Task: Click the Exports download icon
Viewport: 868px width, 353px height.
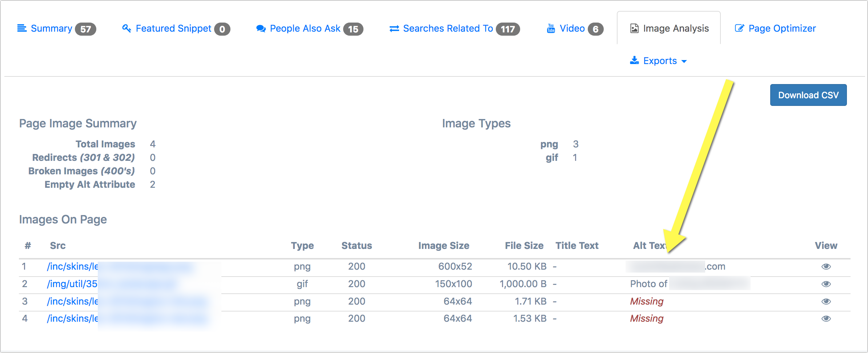Action: [x=634, y=60]
